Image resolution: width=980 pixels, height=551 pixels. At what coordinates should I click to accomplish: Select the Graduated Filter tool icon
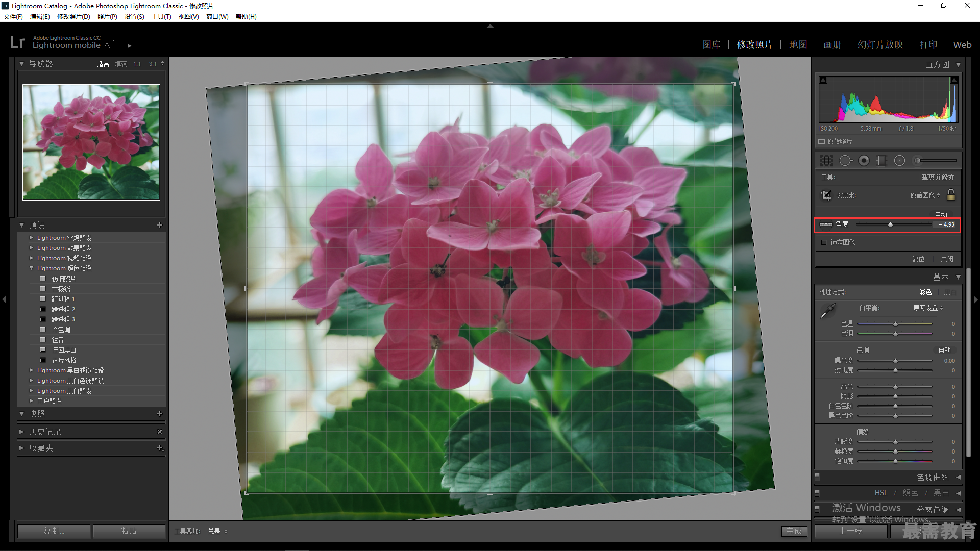coord(881,161)
